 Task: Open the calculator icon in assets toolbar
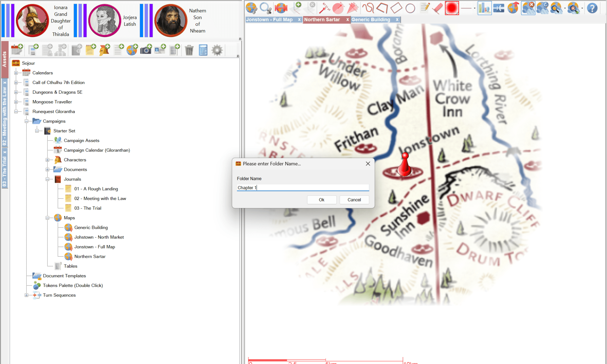(203, 50)
